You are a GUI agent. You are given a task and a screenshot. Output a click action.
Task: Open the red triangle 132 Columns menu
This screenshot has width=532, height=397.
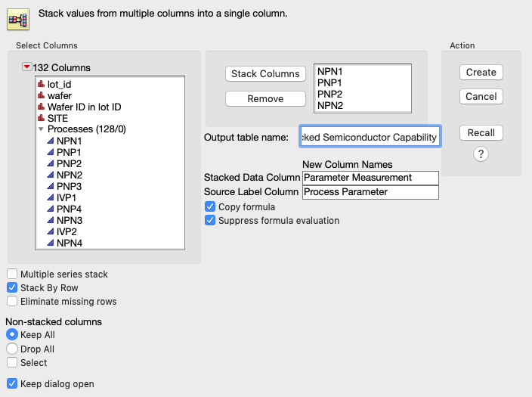pos(27,67)
